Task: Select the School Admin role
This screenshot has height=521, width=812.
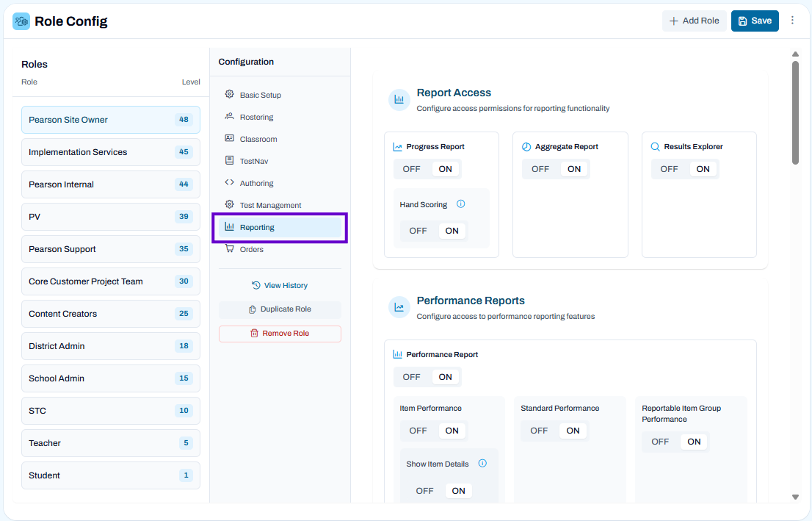Action: tap(111, 378)
